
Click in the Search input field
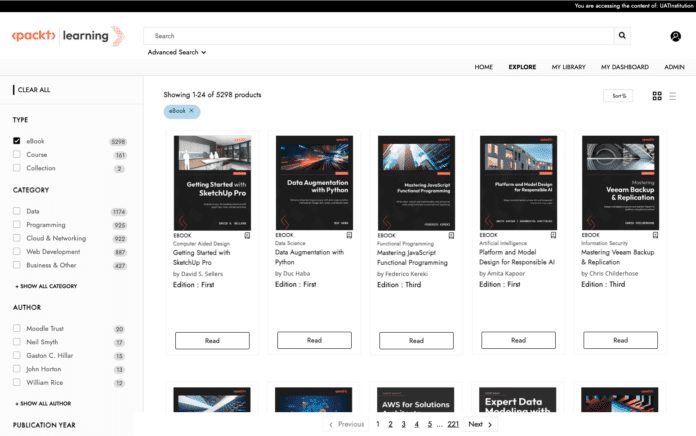[x=379, y=36]
